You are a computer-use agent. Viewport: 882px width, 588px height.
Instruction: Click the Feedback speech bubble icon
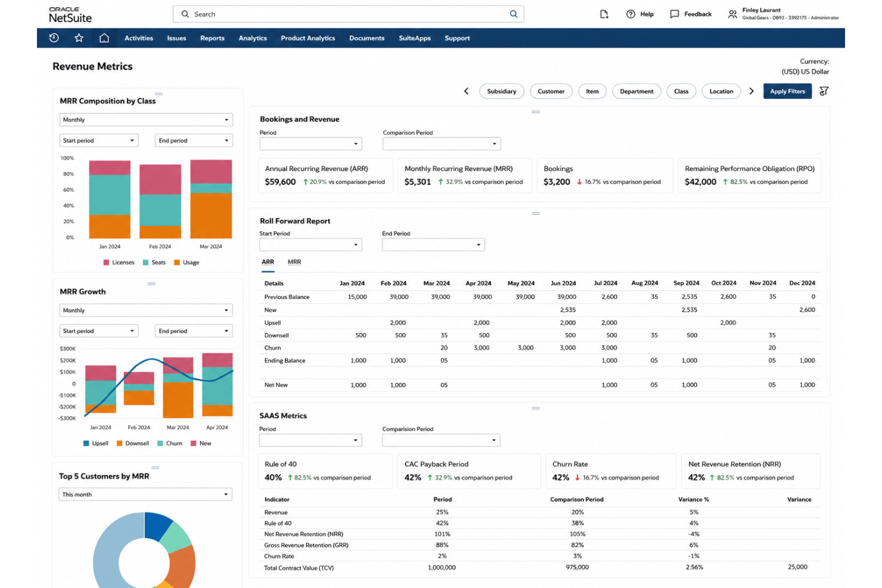click(674, 14)
